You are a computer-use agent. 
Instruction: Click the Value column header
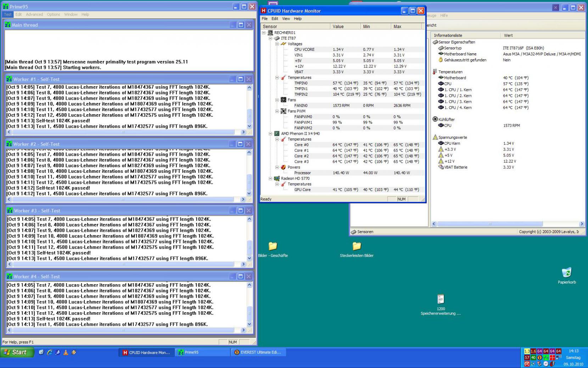pos(346,27)
